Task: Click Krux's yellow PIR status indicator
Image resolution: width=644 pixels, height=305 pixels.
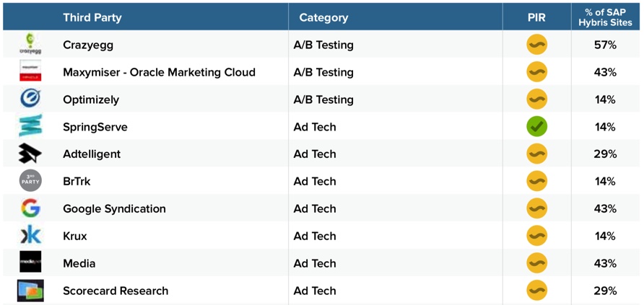Action: (536, 236)
